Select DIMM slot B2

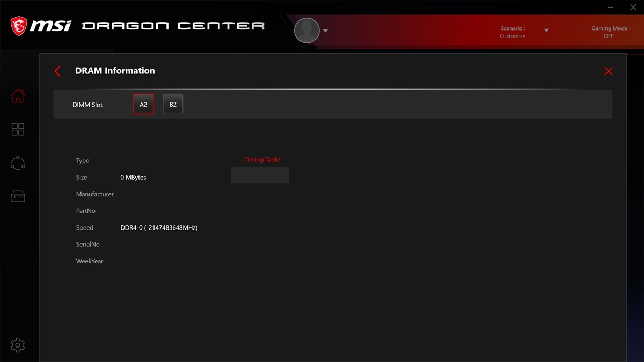pos(173,105)
